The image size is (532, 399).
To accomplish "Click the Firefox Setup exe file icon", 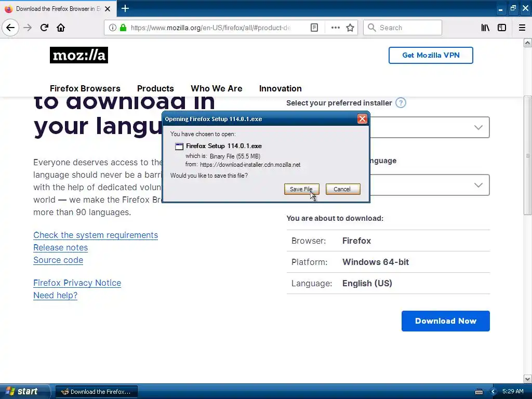I will 179,146.
